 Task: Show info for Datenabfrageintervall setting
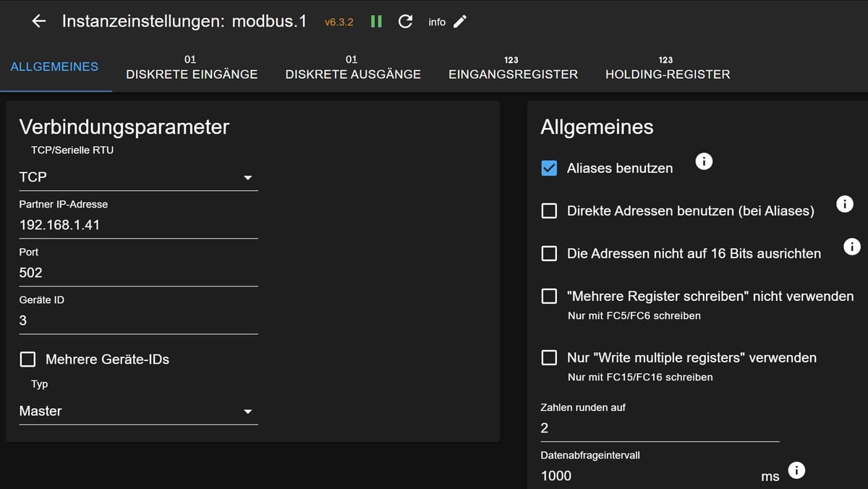coord(796,470)
